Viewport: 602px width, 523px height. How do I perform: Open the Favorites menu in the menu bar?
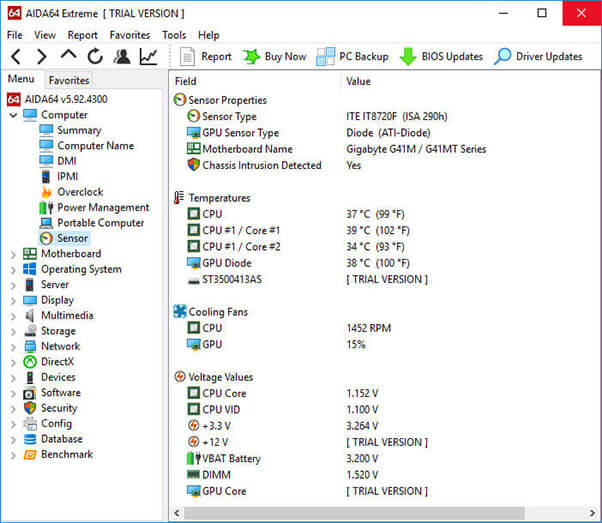pos(130,35)
